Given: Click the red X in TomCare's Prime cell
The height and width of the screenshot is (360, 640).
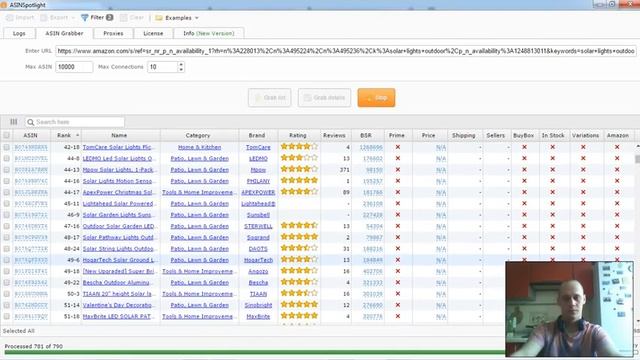Looking at the screenshot, I should click(398, 147).
